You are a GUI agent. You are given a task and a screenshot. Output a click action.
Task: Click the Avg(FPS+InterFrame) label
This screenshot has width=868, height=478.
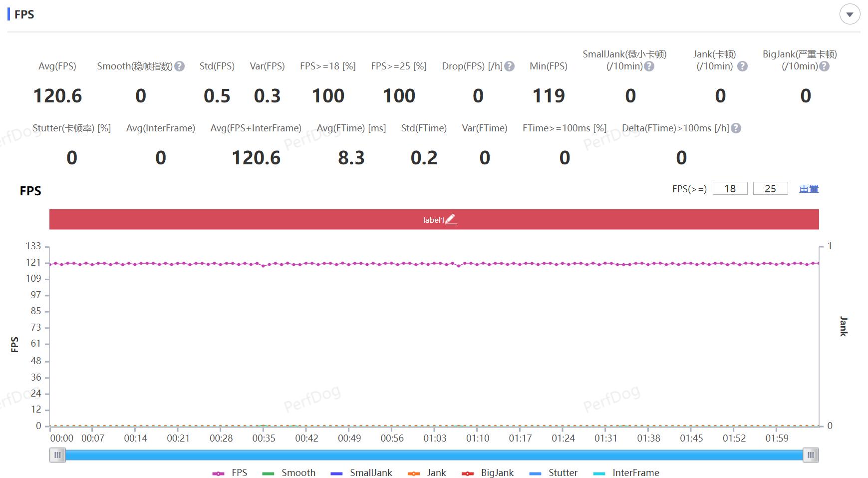pyautogui.click(x=256, y=128)
